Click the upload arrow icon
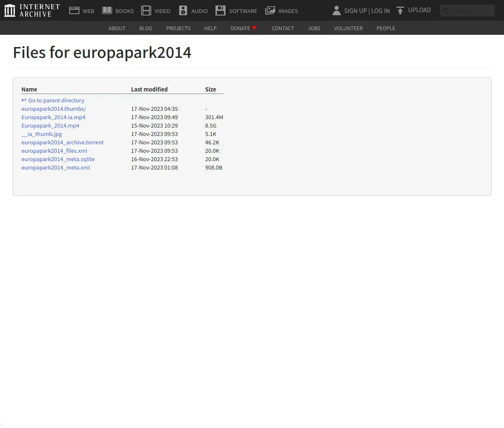 [400, 10]
